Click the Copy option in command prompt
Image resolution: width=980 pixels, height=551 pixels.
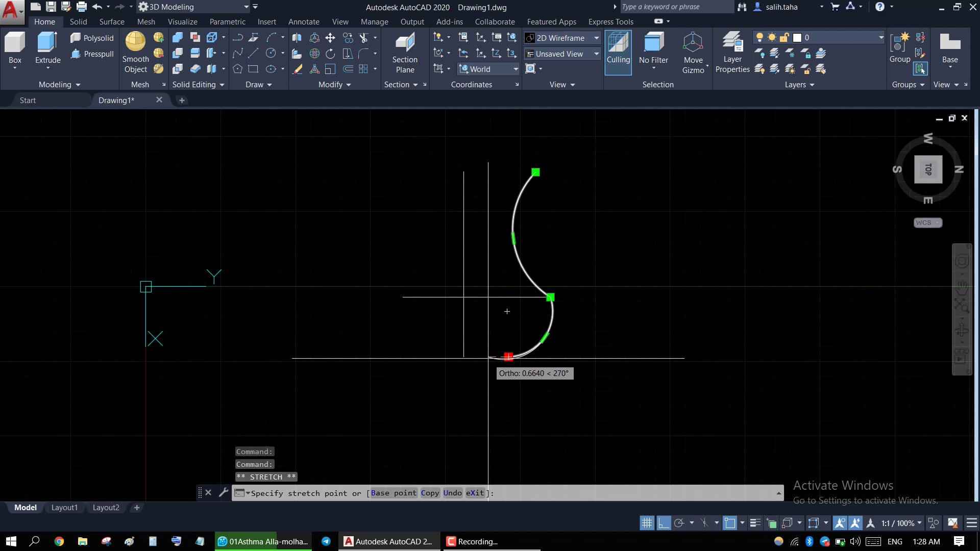click(x=429, y=493)
